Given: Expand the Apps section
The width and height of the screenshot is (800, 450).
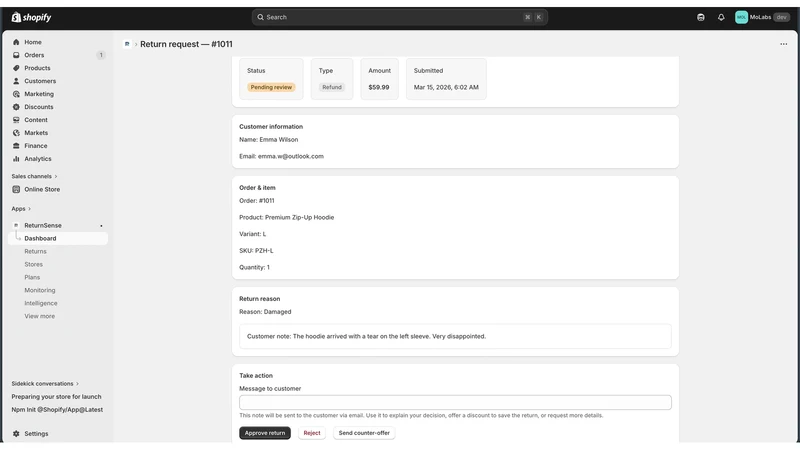Looking at the screenshot, I should coord(21,209).
